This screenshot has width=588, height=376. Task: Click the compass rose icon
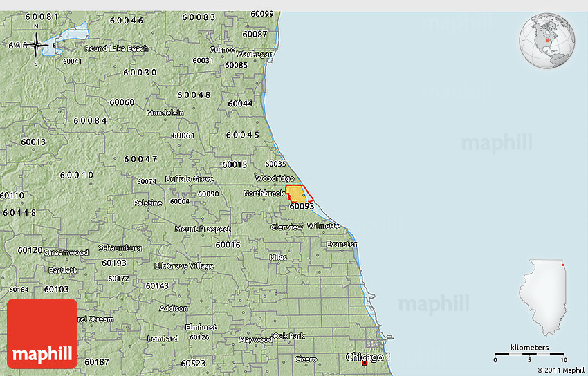click(37, 45)
